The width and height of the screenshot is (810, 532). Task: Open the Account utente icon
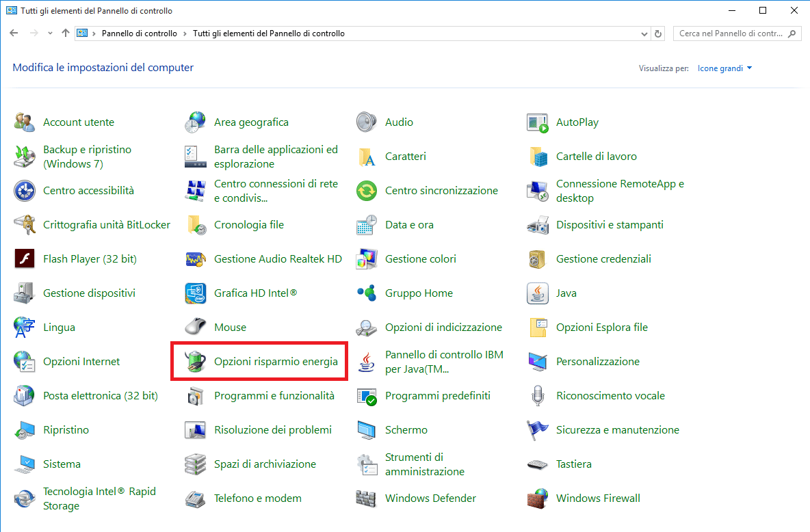pyautogui.click(x=24, y=122)
